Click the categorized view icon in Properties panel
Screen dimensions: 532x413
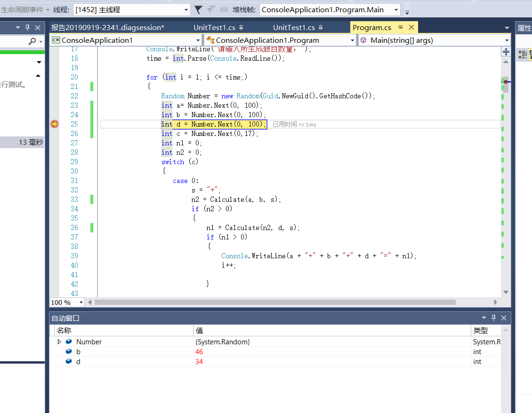(523, 54)
